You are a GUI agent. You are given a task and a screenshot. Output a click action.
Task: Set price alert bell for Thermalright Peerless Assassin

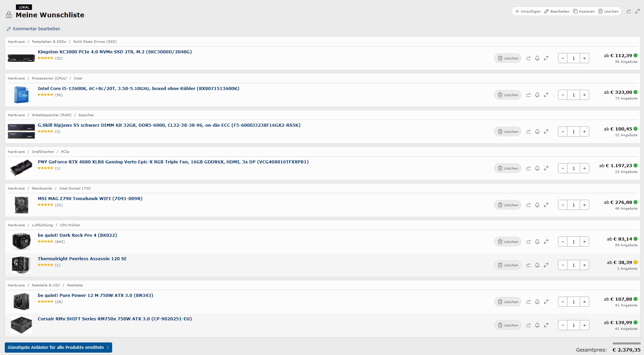(x=537, y=265)
